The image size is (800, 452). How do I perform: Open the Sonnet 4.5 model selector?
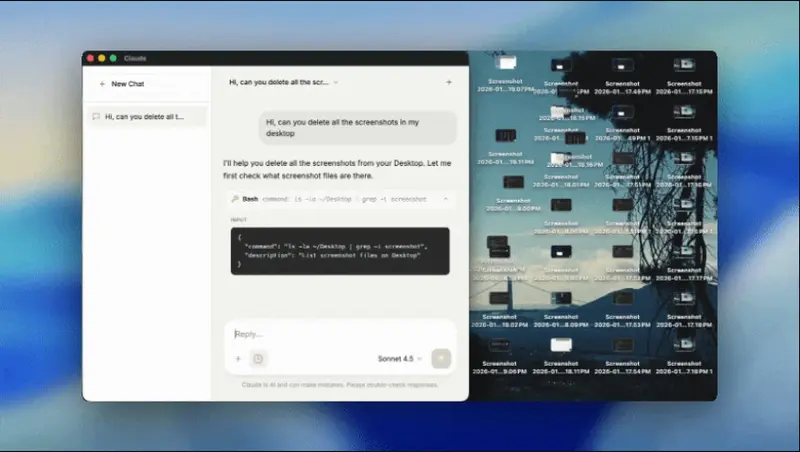pos(399,358)
